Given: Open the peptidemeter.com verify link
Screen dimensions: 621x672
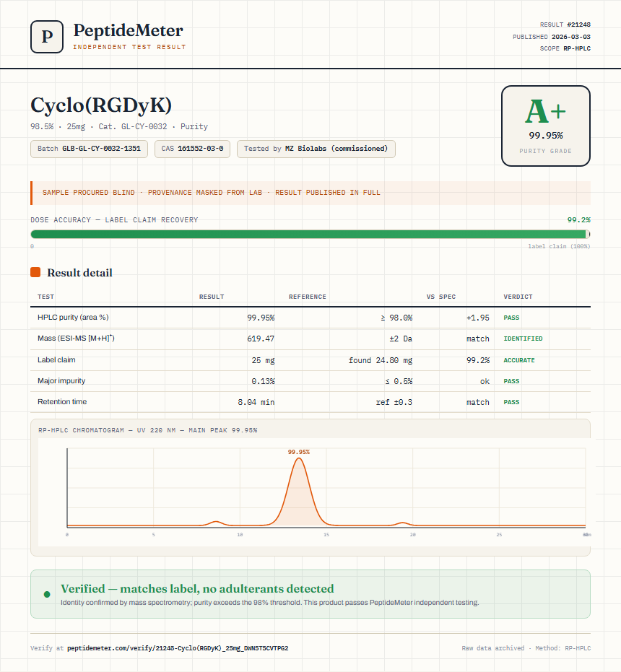Looking at the screenshot, I should 178,648.
